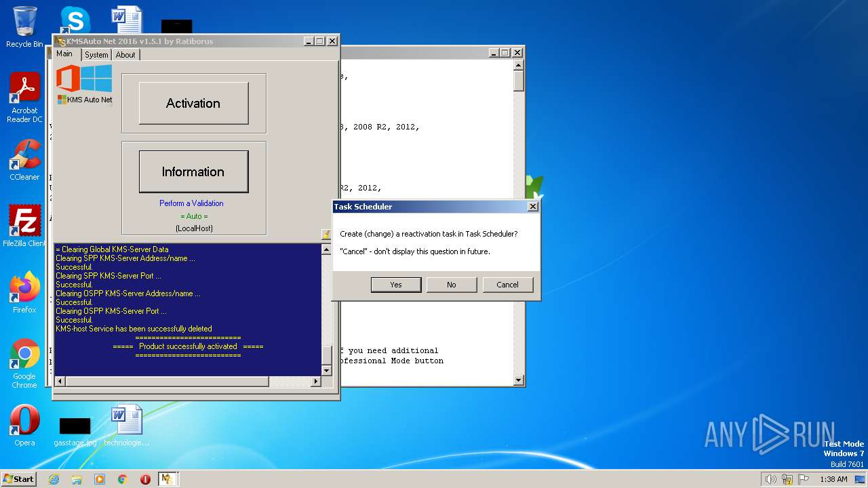The height and width of the screenshot is (488, 868).
Task: Open Windows Media Player taskbar icon
Action: 100,479
